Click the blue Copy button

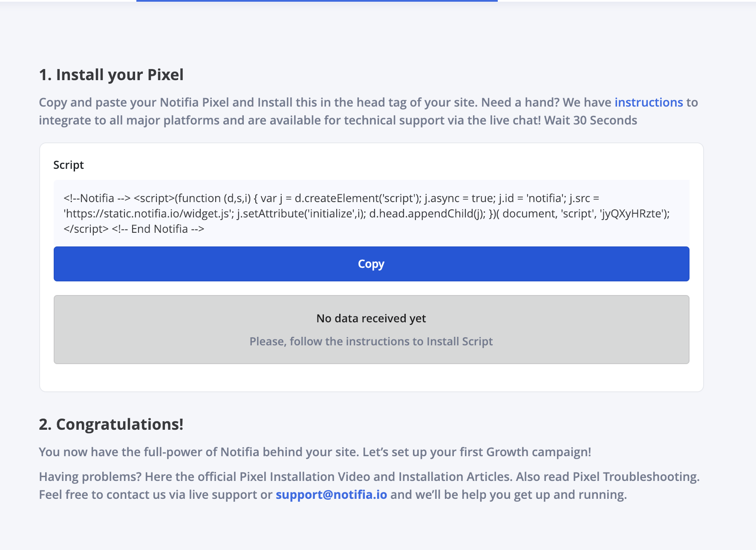[371, 264]
